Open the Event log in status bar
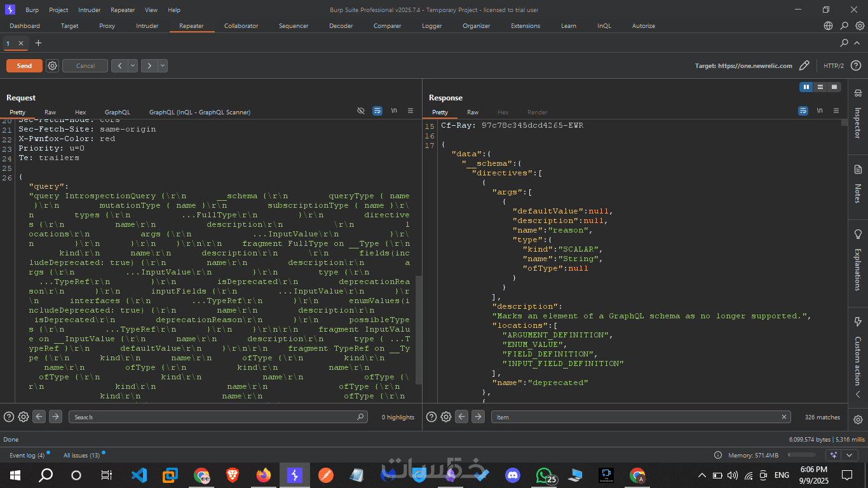Image resolution: width=868 pixels, height=488 pixels. click(27, 455)
